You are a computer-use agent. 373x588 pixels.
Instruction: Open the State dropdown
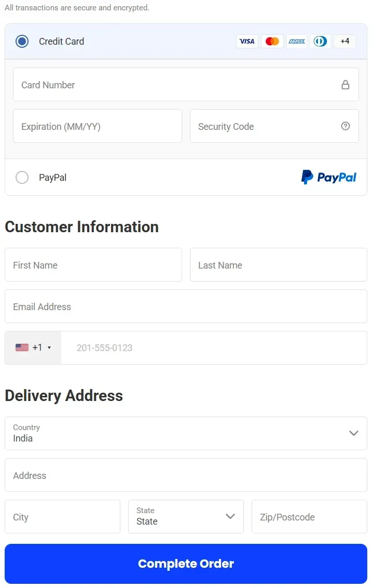tap(186, 516)
